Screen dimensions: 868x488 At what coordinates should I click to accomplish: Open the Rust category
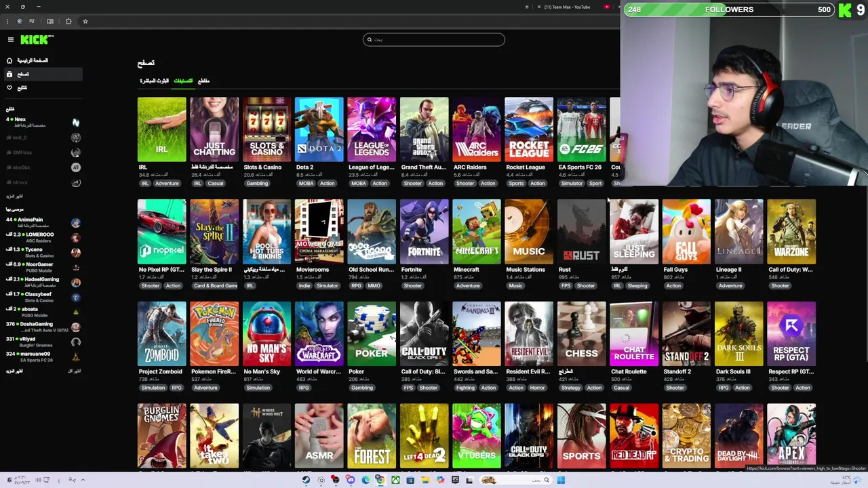[582, 232]
